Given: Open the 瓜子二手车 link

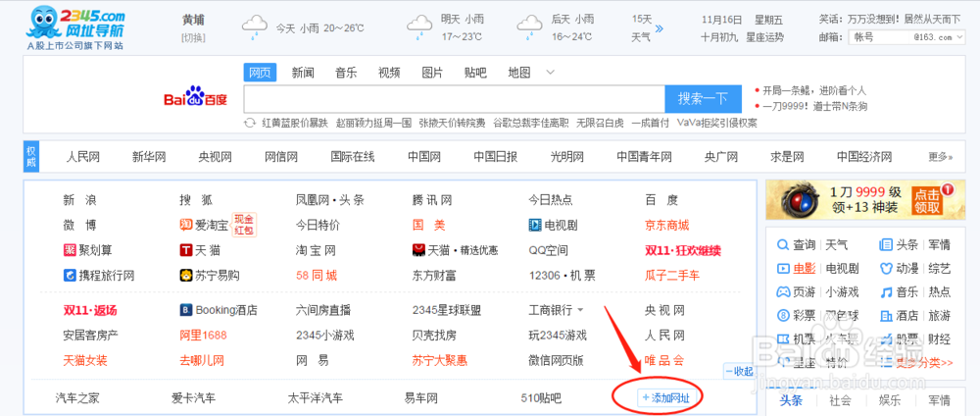Looking at the screenshot, I should click(x=672, y=276).
